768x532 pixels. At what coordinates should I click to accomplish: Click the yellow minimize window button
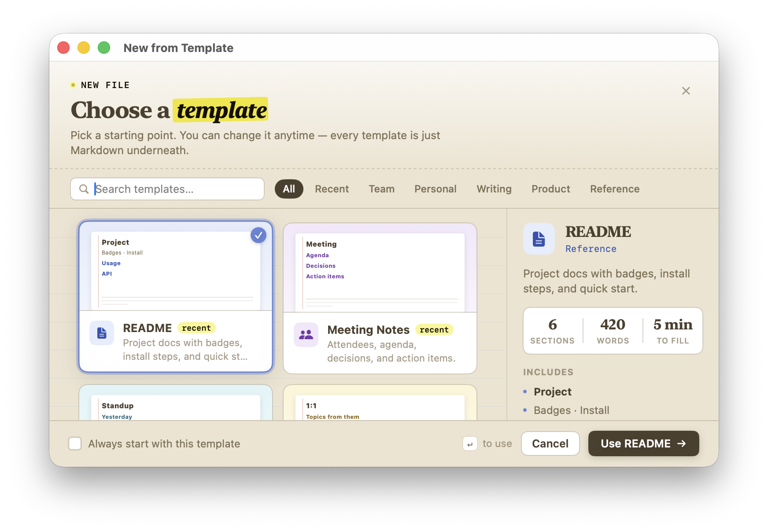click(84, 48)
